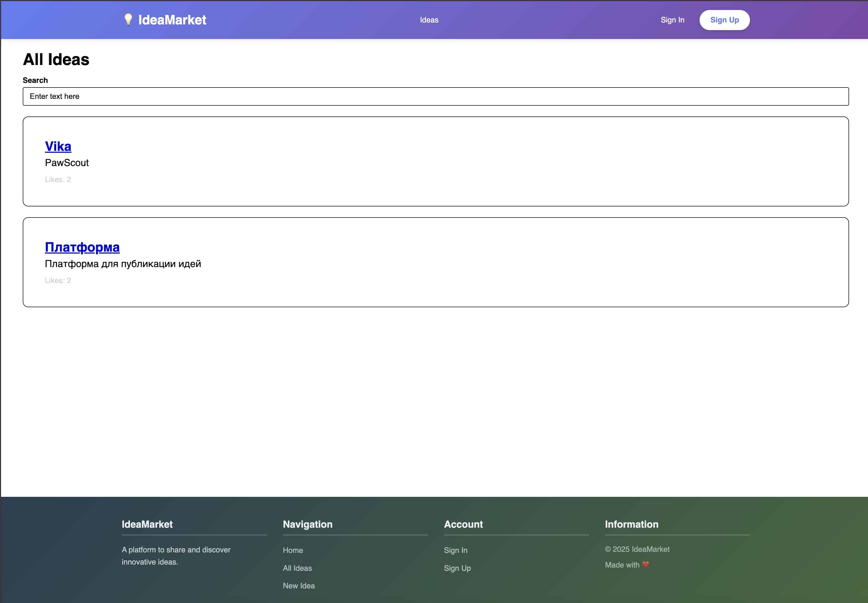868x603 pixels.
Task: Open New Idea footer link
Action: pos(299,586)
